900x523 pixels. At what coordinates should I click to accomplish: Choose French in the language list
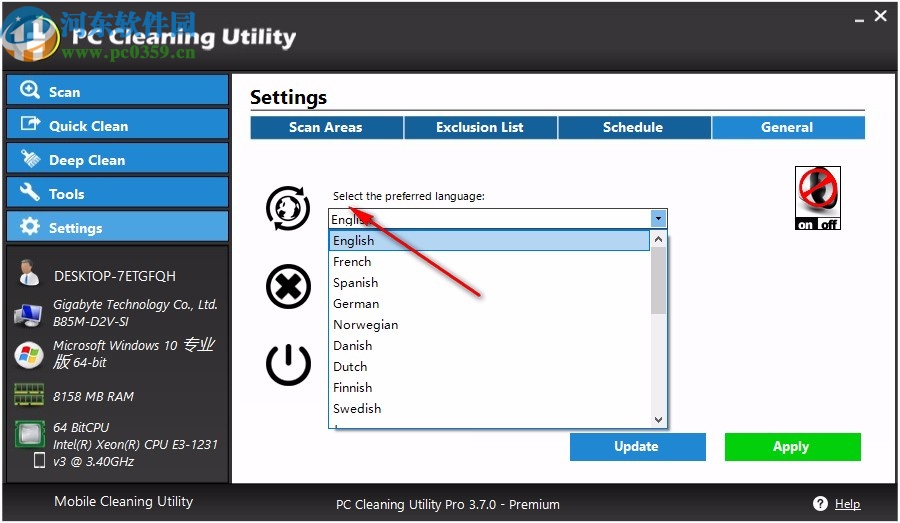pos(490,262)
